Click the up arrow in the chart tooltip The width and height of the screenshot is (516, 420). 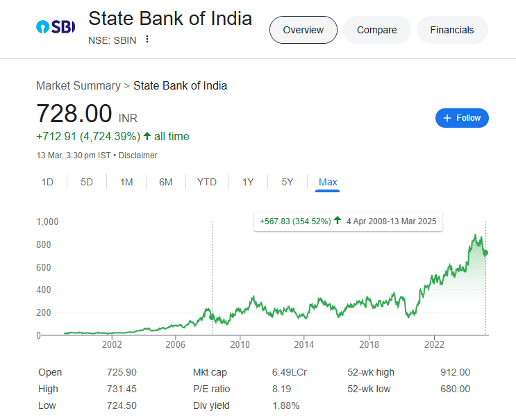[x=338, y=221]
